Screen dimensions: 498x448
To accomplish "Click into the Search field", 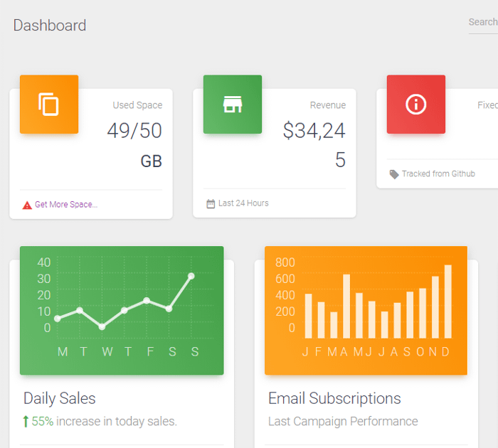I will click(483, 23).
